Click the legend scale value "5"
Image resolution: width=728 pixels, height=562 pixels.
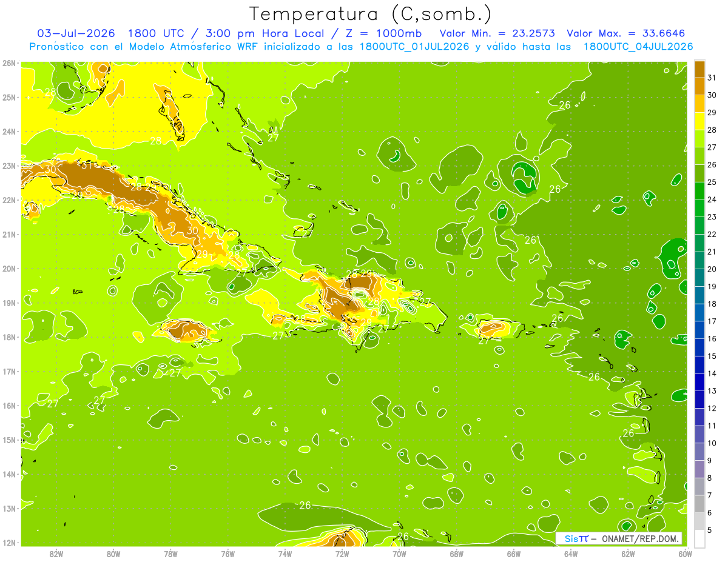(x=710, y=530)
